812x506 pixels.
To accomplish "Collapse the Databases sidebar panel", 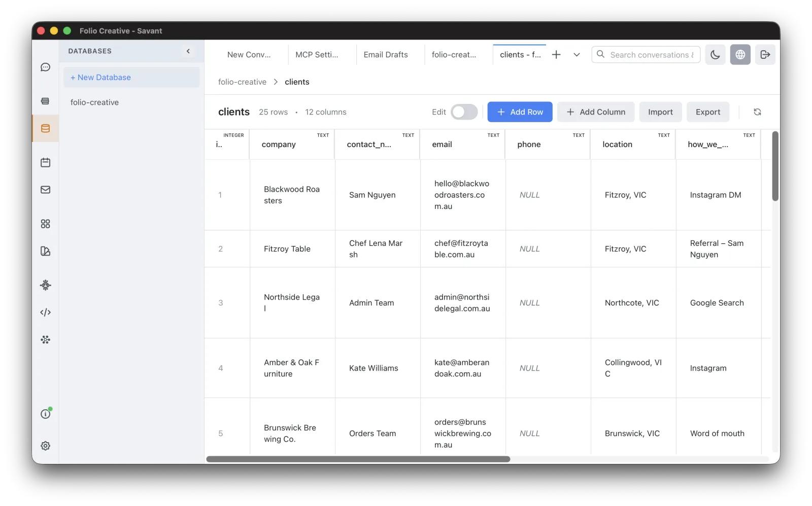I will click(188, 51).
